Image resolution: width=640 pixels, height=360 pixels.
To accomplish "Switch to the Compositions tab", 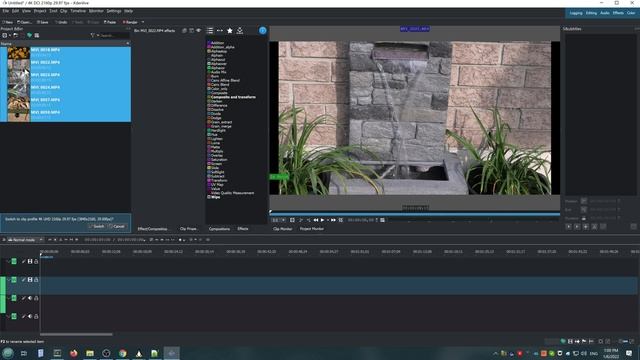I will 219,229.
